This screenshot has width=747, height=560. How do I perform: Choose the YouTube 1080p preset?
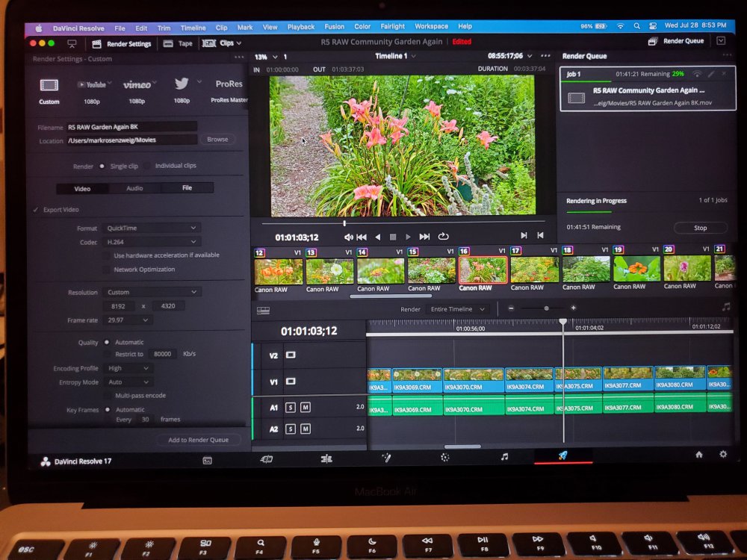tap(94, 85)
